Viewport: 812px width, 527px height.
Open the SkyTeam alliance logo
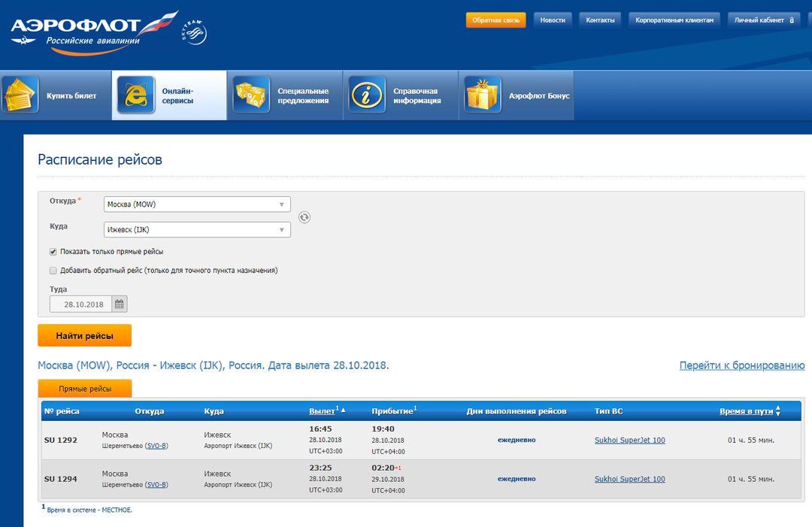pos(194,32)
